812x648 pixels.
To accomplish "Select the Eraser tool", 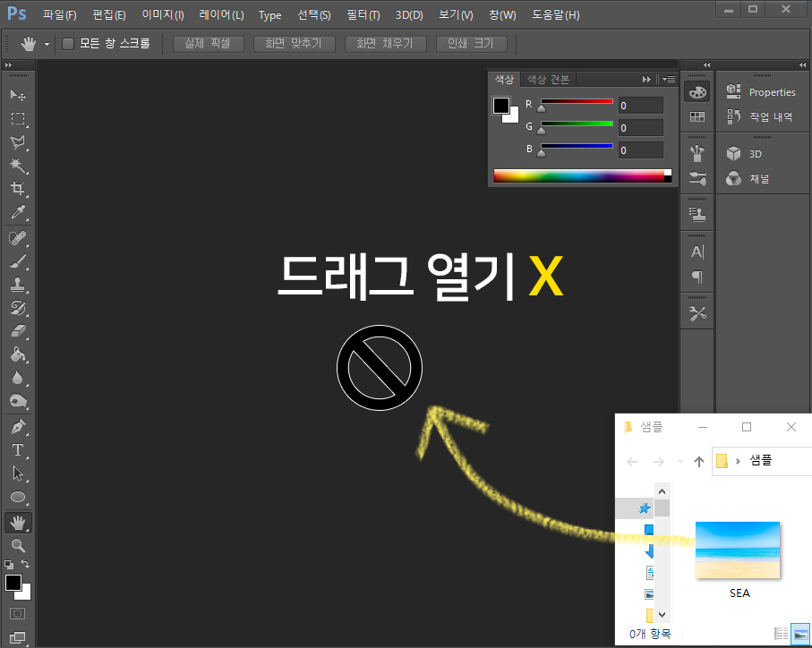I will [x=18, y=331].
